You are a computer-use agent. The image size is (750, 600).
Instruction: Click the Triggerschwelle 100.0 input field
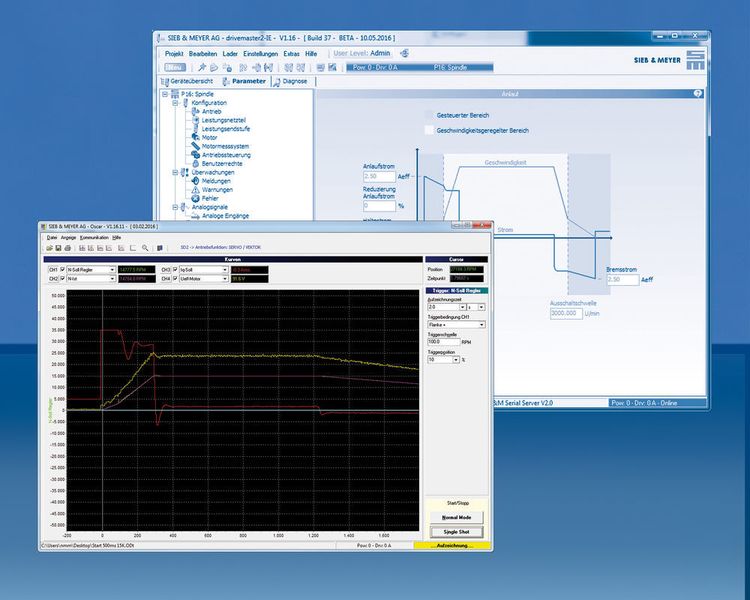tap(443, 342)
